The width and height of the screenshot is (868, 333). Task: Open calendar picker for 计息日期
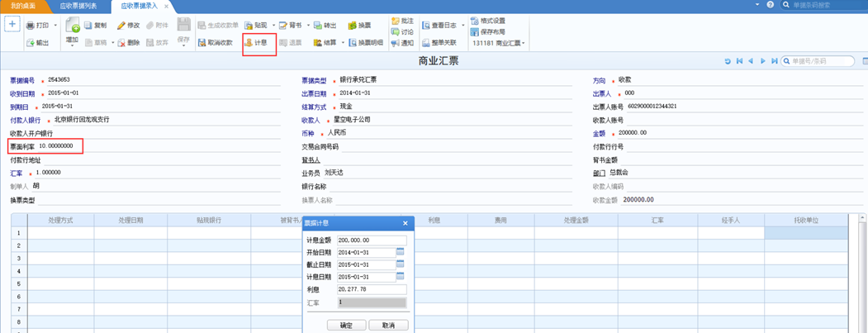coord(401,277)
